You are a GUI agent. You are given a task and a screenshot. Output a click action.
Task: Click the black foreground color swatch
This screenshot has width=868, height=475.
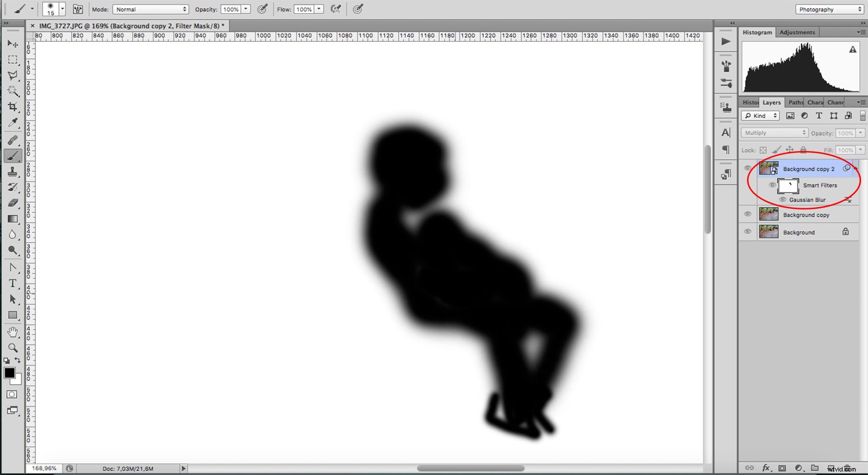click(9, 373)
